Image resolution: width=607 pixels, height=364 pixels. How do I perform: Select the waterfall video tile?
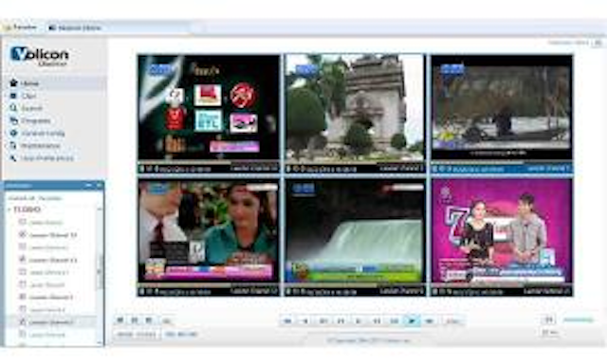(x=355, y=231)
